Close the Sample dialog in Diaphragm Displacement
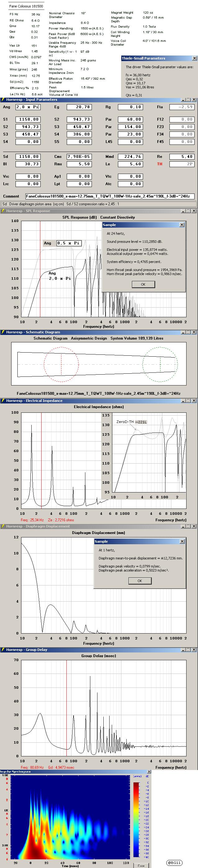Screen dimensions: 198x868 point(182,541)
